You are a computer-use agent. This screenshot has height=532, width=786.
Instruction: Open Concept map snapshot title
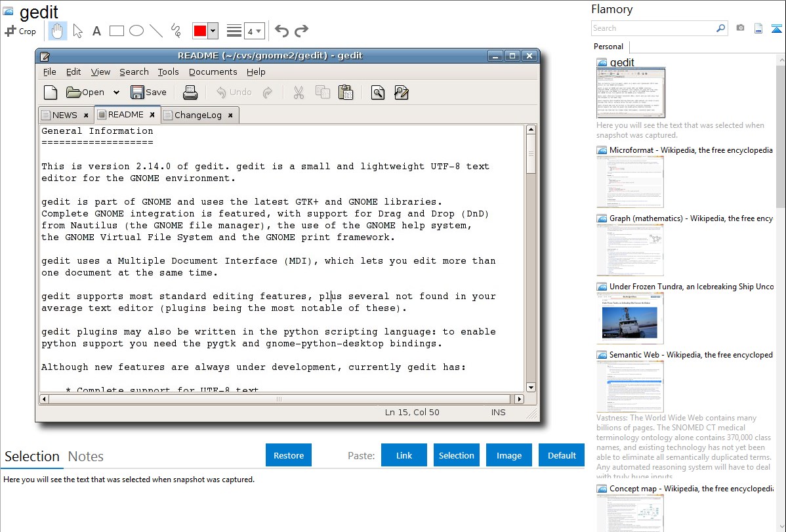pyautogui.click(x=691, y=488)
